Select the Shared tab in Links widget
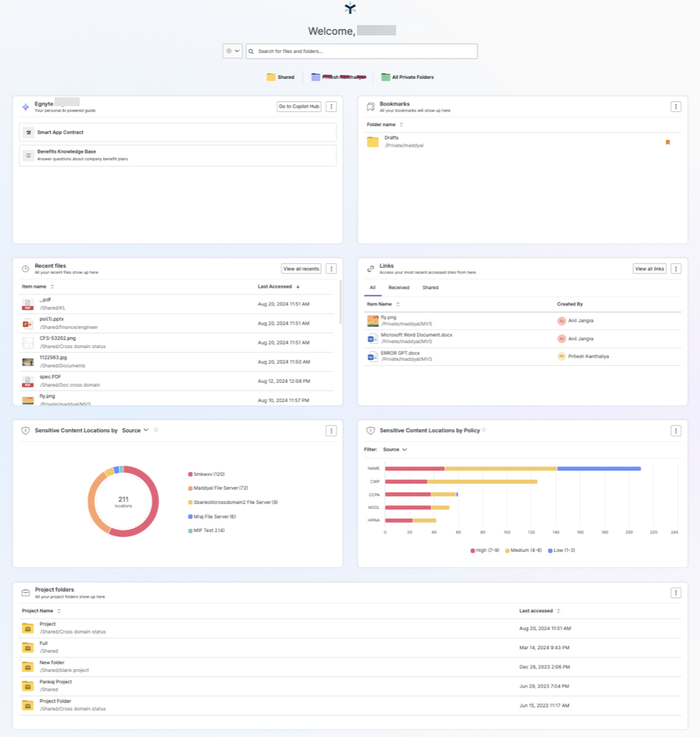Image resolution: width=700 pixels, height=737 pixels. pos(430,288)
